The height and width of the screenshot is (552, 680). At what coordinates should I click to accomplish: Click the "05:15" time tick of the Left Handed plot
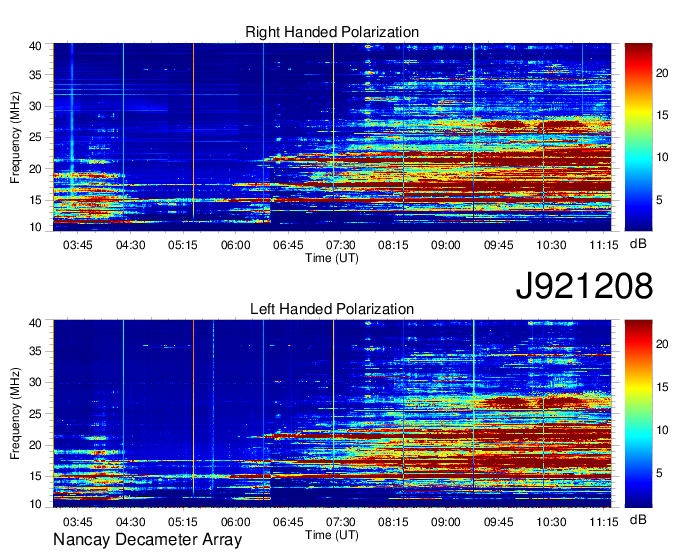[183, 522]
